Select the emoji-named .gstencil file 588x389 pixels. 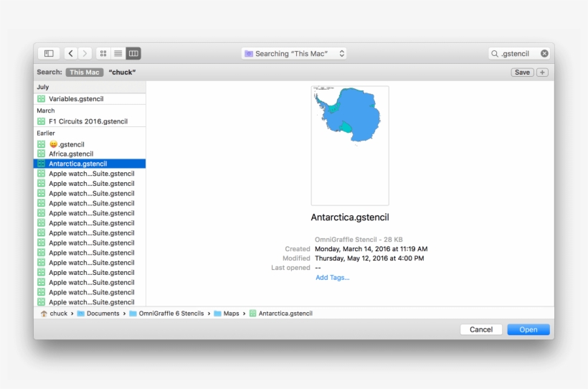tap(90, 144)
